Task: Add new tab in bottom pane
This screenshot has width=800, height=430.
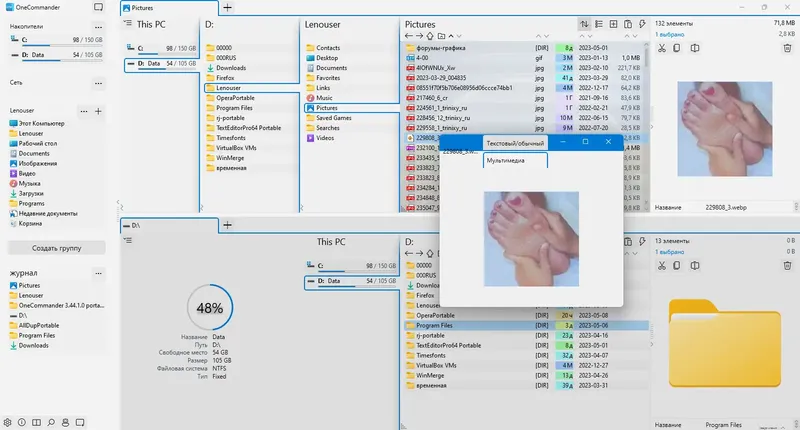Action: pos(228,225)
